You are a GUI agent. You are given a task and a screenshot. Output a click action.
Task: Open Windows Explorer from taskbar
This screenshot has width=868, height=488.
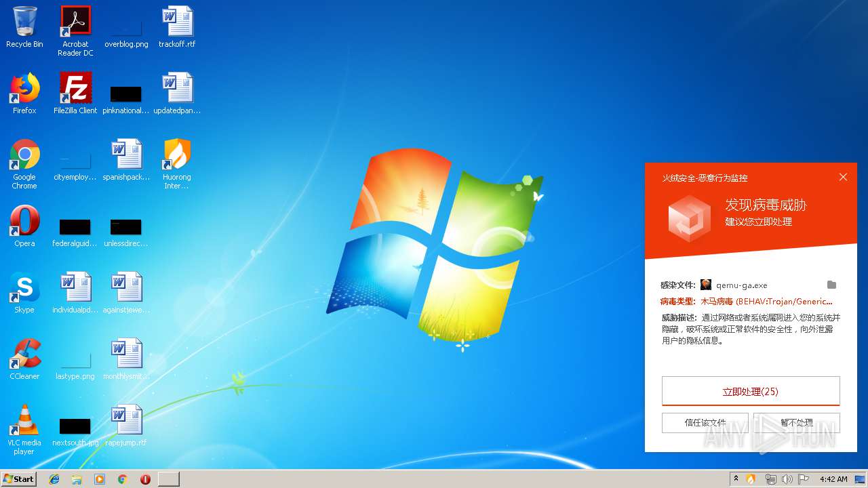pos(77,479)
